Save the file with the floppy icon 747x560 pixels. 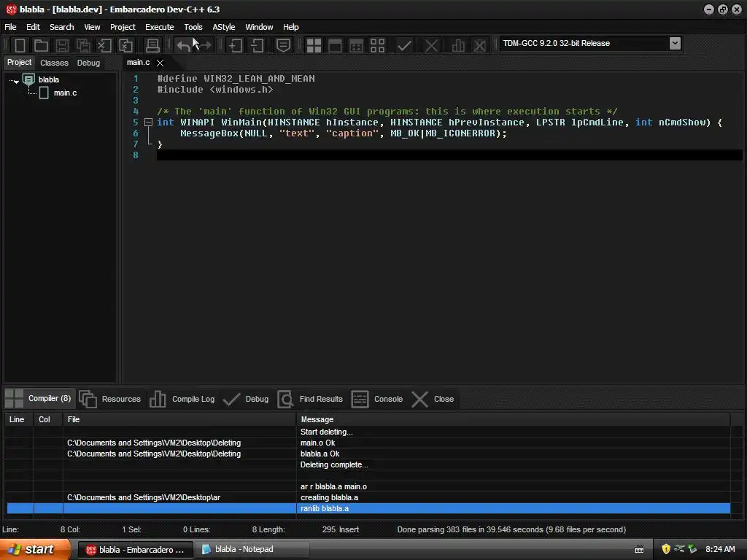point(63,45)
